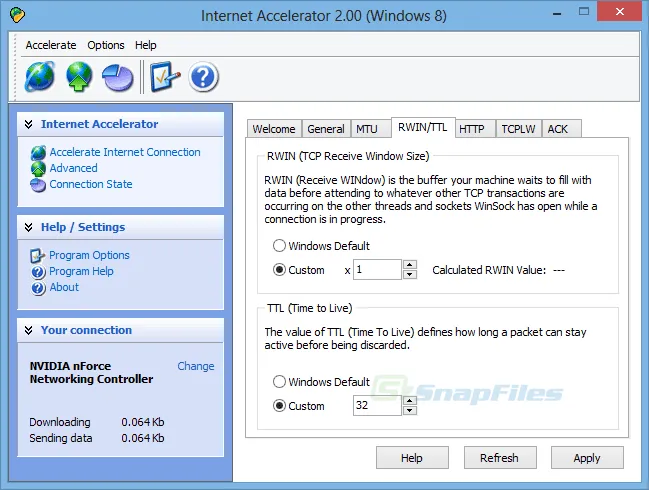Click question icon beside Program Help
The width and height of the screenshot is (649, 490).
[x=38, y=272]
